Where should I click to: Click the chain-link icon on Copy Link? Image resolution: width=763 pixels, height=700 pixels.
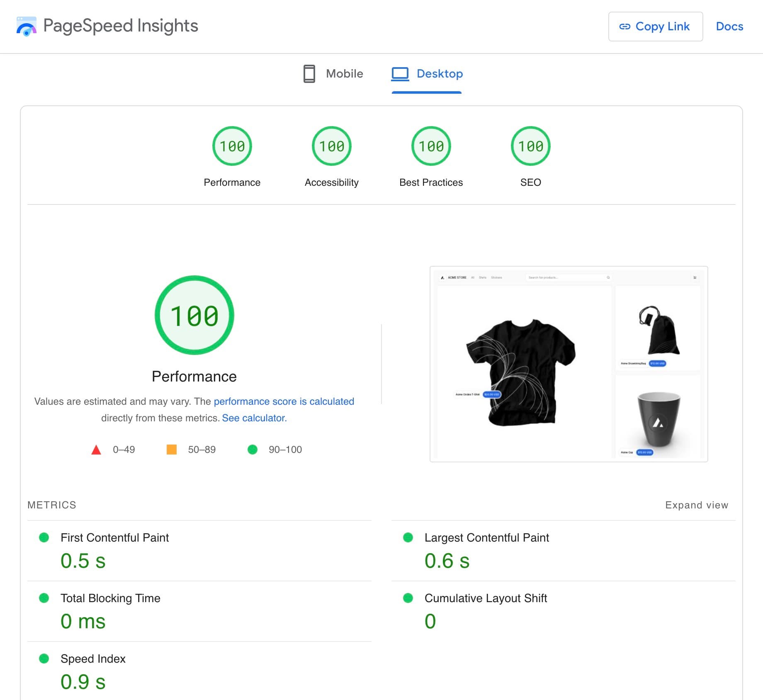626,27
